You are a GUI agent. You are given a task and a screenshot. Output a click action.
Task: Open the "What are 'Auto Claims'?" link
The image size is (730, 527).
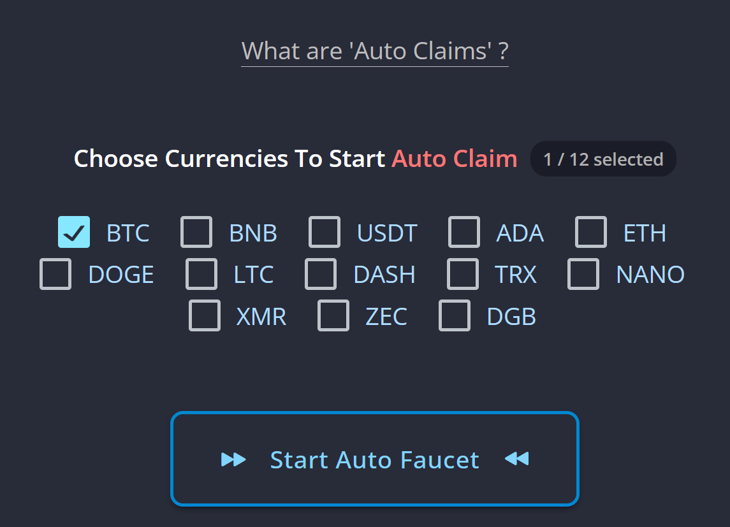[x=375, y=51]
